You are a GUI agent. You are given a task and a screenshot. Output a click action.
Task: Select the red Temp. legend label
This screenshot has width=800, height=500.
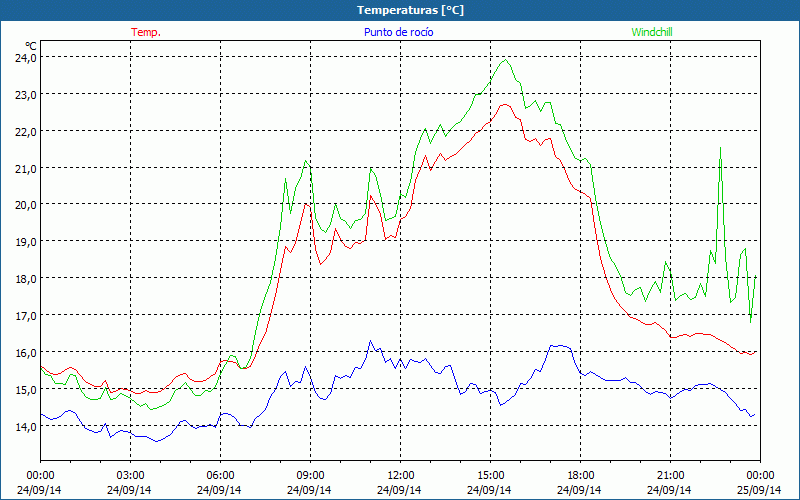[x=146, y=32]
